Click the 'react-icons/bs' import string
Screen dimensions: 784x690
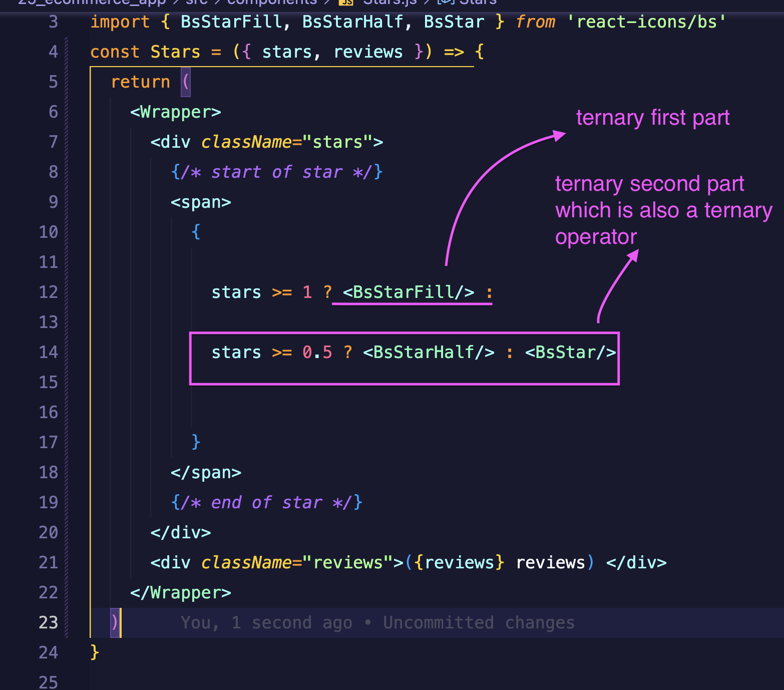[646, 22]
